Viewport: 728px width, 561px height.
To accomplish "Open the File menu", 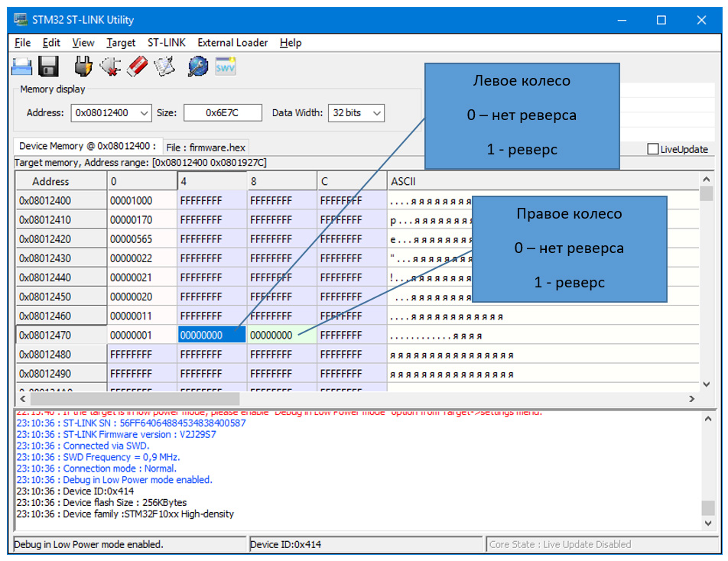I will 22,43.
